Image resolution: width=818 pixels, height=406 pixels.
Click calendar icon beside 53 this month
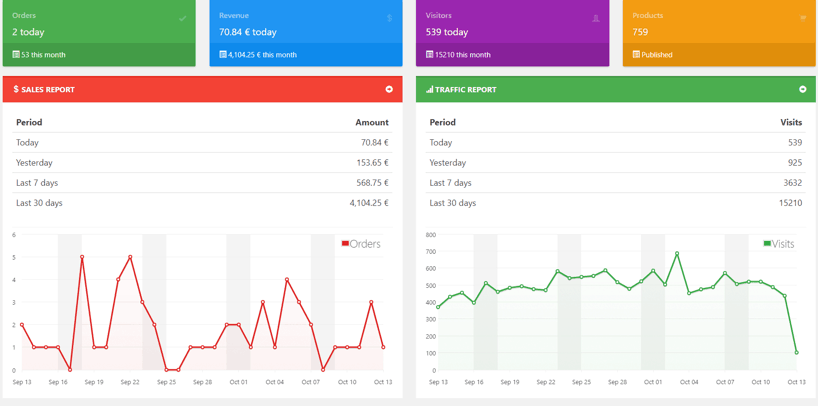point(16,55)
